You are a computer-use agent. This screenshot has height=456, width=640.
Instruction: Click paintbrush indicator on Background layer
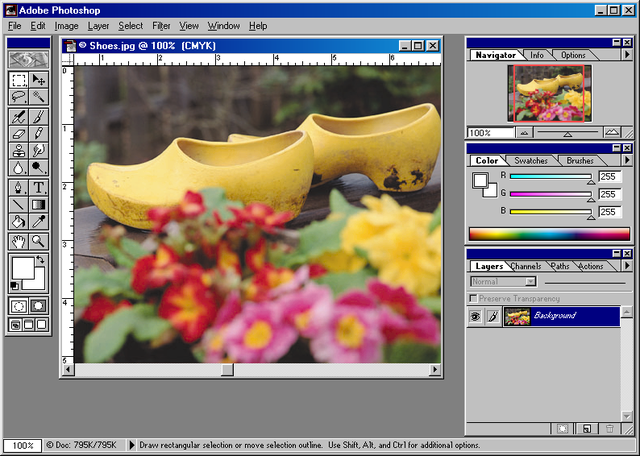pyautogui.click(x=493, y=316)
